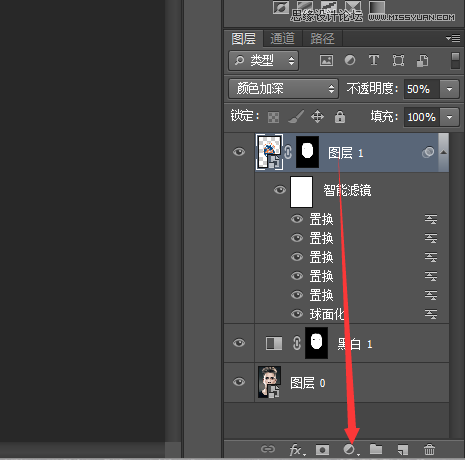Select the 黑白 1 adjustment icon thumbnail

pyautogui.click(x=274, y=343)
